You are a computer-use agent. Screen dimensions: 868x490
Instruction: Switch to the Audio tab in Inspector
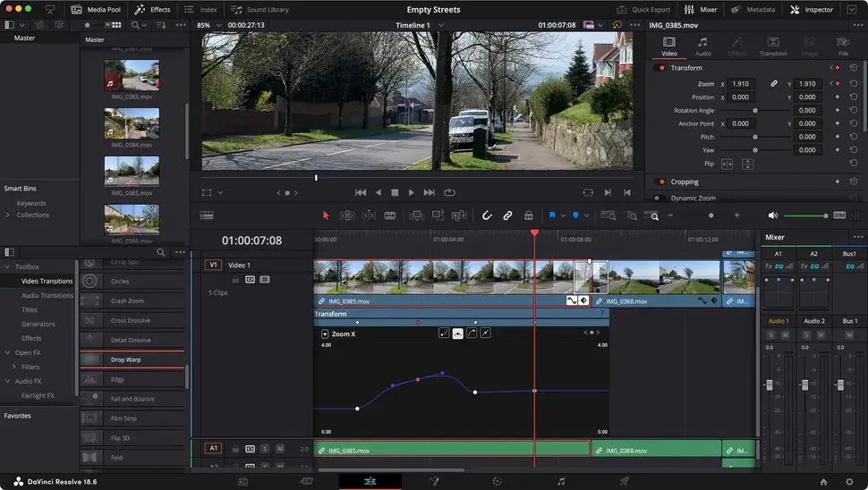coord(702,46)
